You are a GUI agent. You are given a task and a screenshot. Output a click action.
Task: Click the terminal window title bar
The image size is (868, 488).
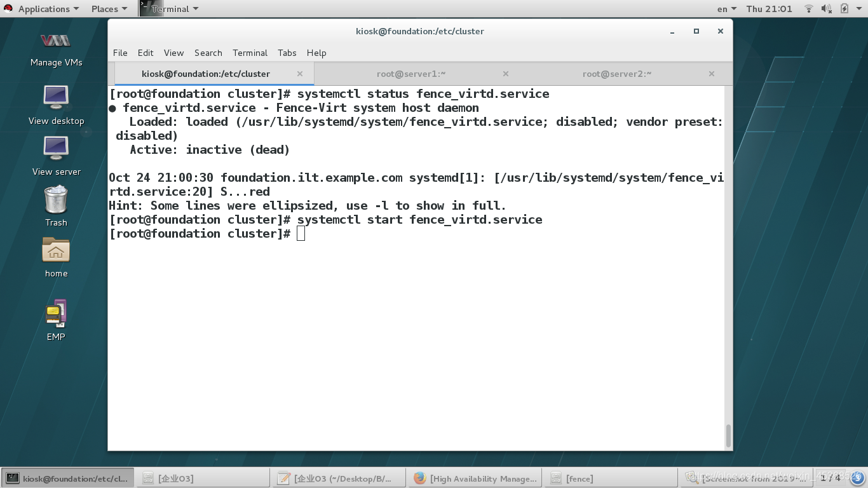click(x=420, y=31)
